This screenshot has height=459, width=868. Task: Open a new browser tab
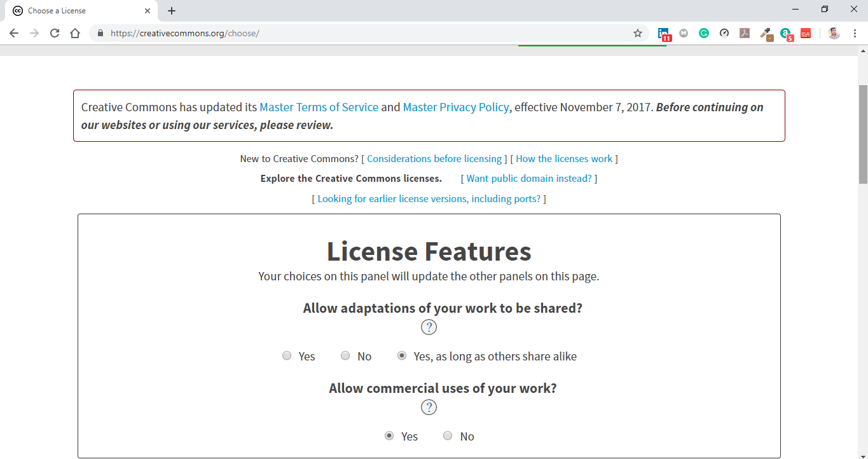[172, 11]
